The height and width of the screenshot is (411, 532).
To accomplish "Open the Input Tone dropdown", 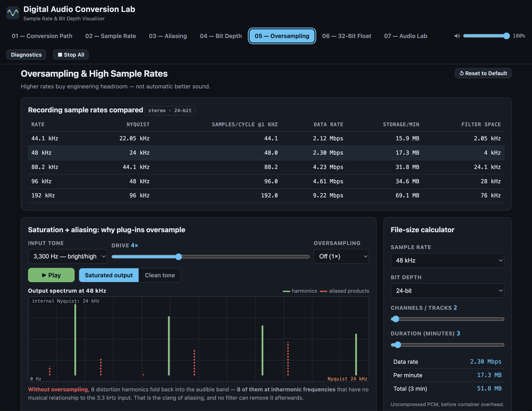I will 68,256.
